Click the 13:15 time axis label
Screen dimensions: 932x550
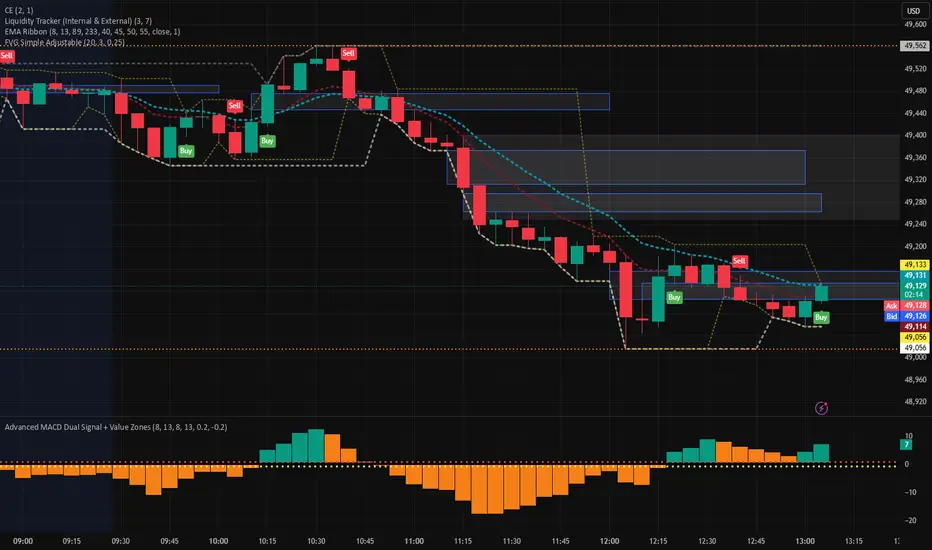854,541
